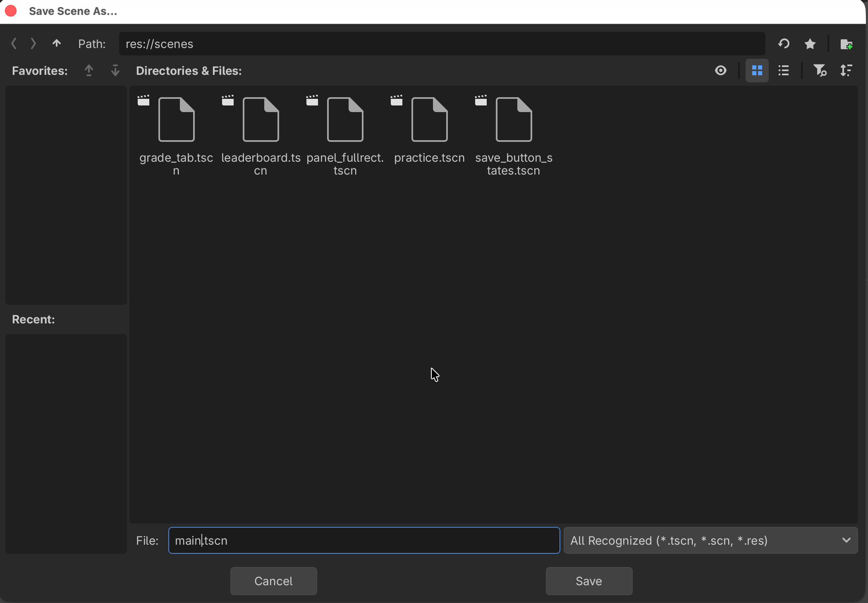Go back to the previous folder
This screenshot has width=868, height=603.
tap(14, 43)
